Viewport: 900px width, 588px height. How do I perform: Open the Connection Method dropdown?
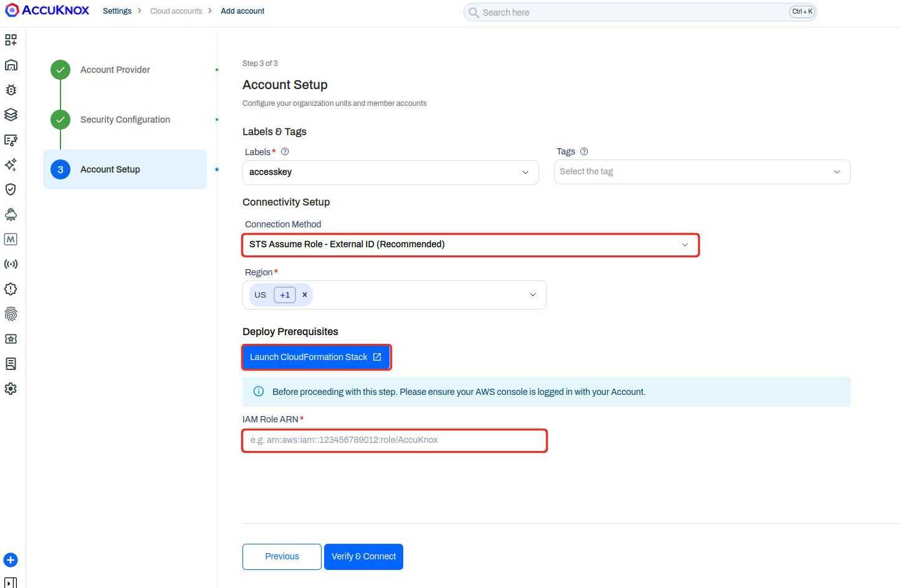coord(471,245)
